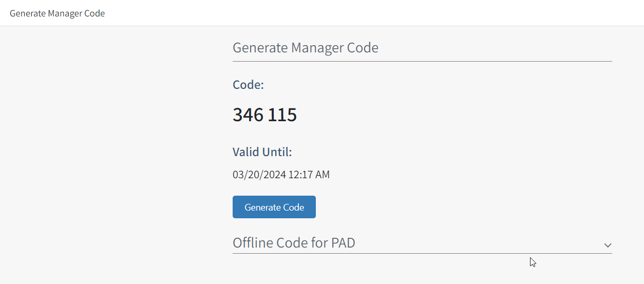Click the divider line under Generate Manager Code heading

(422, 61)
